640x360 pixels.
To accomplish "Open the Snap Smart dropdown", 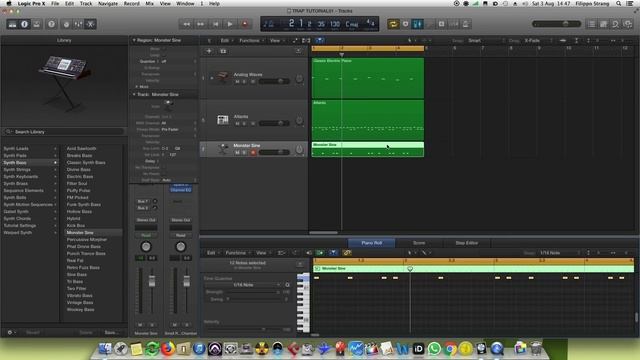I will (x=486, y=40).
